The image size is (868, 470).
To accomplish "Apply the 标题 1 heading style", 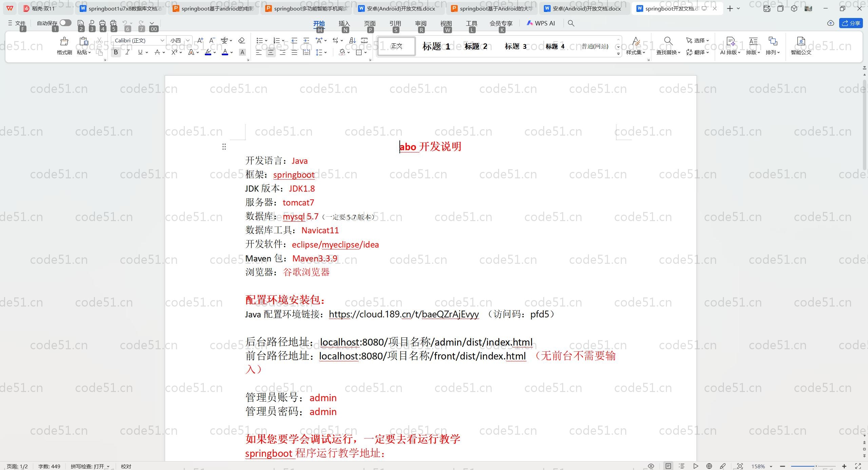I will point(436,46).
